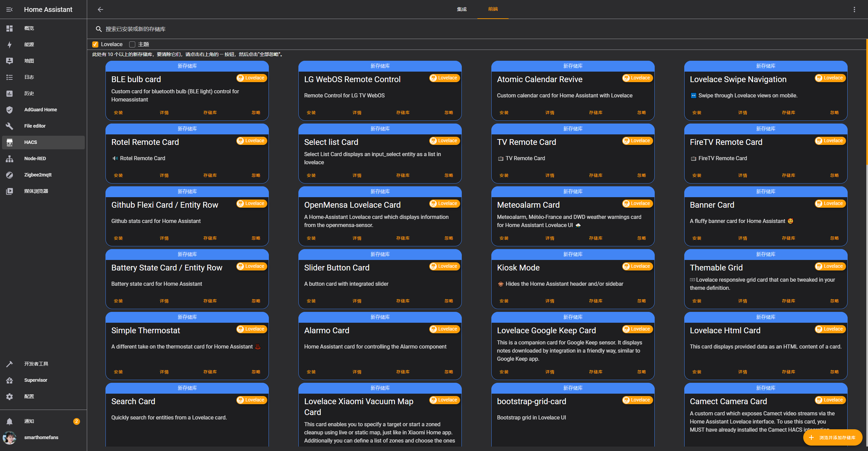The image size is (868, 451).
Task: Open 配置 settings gear icon
Action: click(x=9, y=396)
